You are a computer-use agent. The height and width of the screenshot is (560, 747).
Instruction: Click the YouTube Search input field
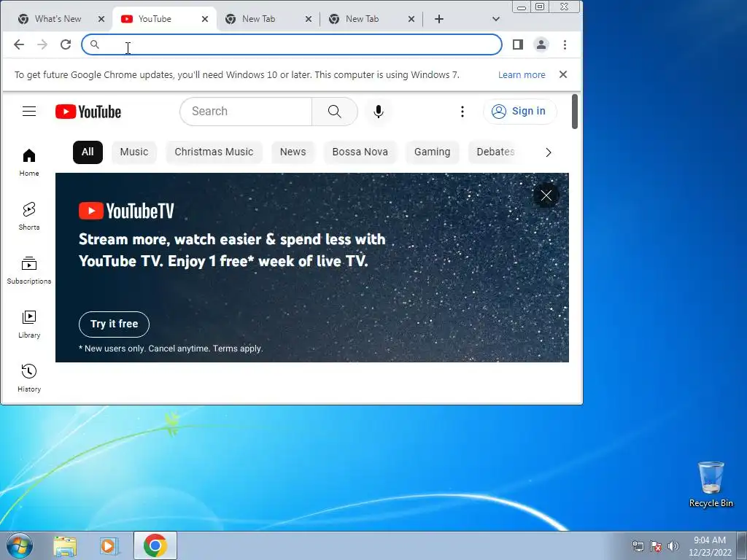[246, 112]
